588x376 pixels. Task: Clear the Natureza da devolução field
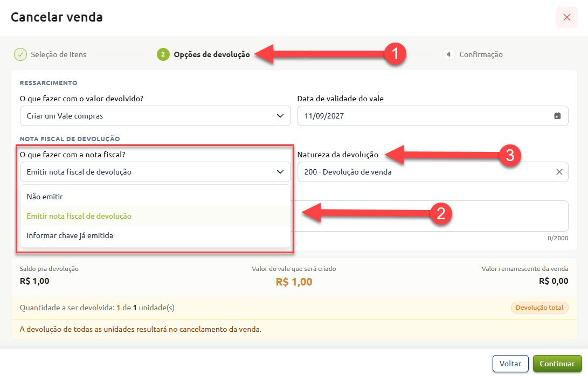[559, 172]
